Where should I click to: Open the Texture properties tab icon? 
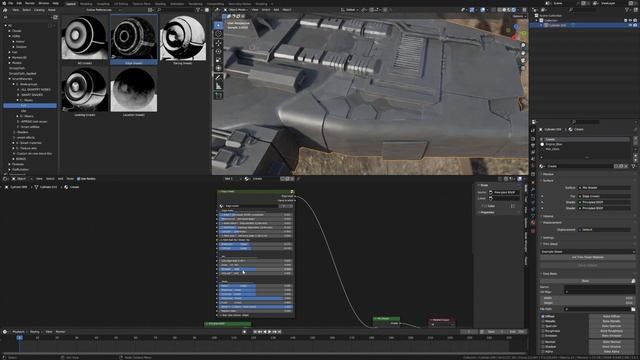pyautogui.click(x=533, y=231)
